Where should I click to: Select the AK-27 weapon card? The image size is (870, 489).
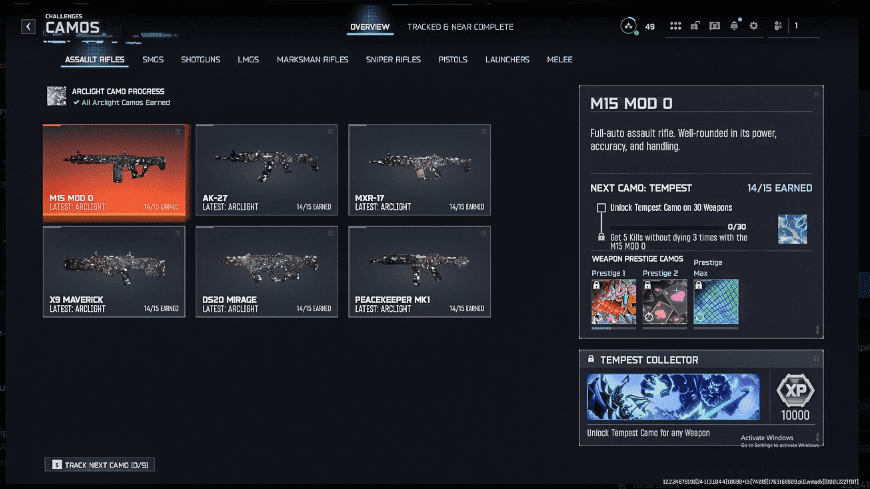pos(267,170)
